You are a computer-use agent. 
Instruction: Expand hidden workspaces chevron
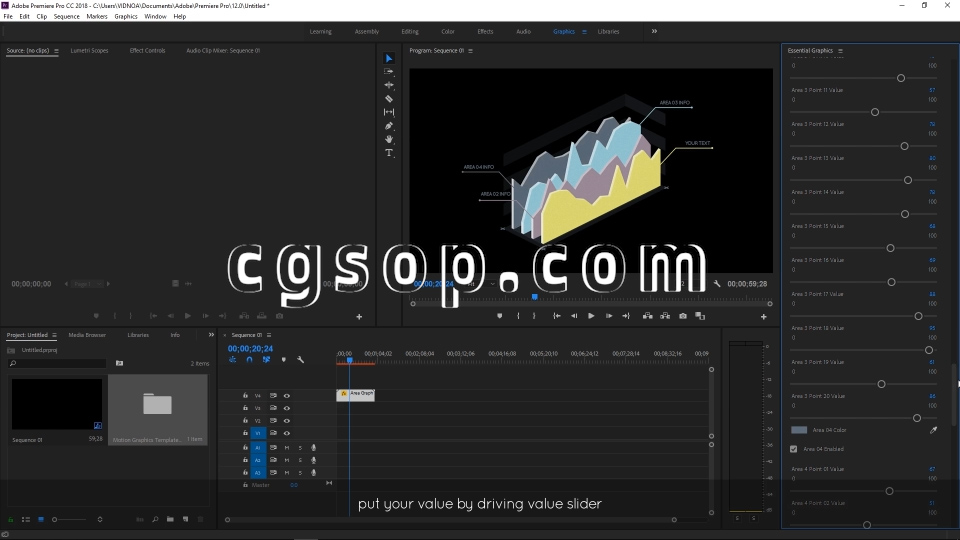coord(654,31)
